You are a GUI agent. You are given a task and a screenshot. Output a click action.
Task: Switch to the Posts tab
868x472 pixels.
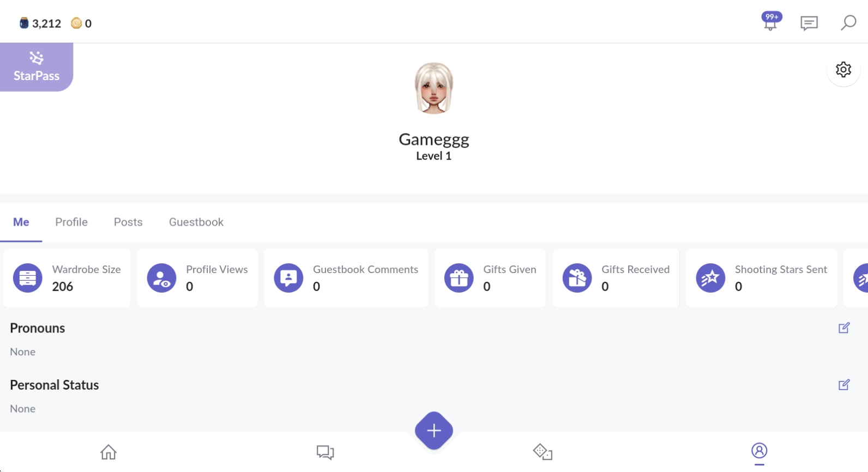click(128, 222)
